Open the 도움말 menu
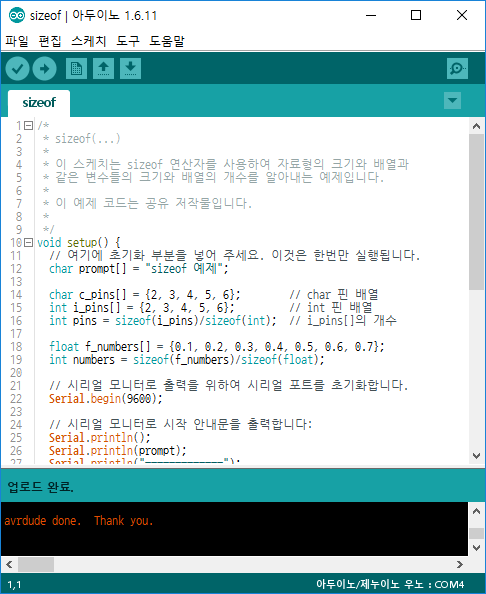 [x=167, y=41]
